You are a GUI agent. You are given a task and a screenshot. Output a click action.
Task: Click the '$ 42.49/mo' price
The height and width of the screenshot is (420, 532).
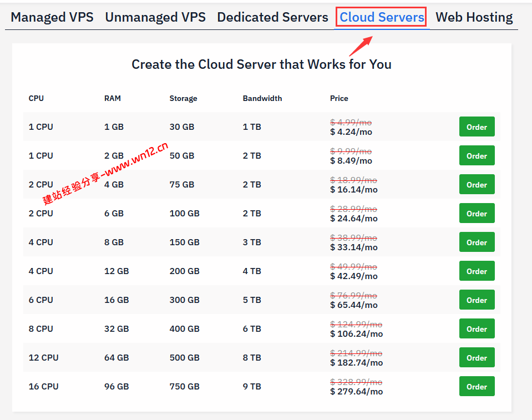click(x=353, y=276)
